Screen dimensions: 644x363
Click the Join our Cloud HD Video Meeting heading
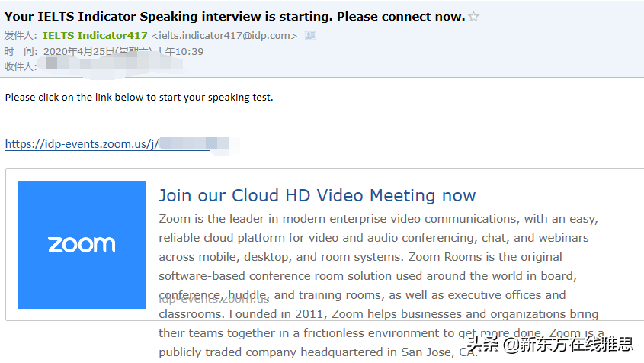(x=317, y=195)
